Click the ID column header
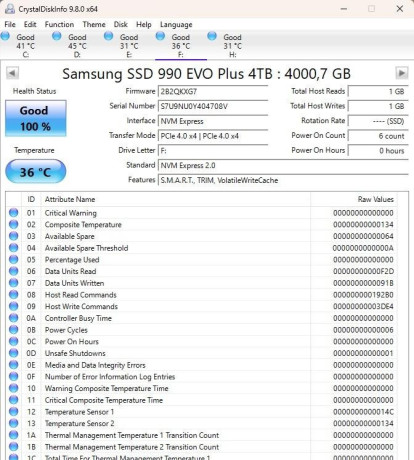Screen dimensions: 414x460 (31, 199)
